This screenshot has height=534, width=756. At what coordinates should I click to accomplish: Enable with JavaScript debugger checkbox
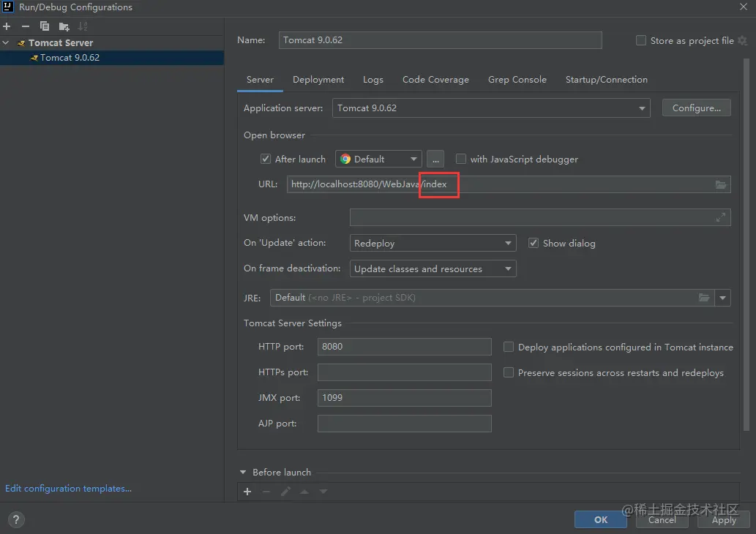click(x=461, y=159)
